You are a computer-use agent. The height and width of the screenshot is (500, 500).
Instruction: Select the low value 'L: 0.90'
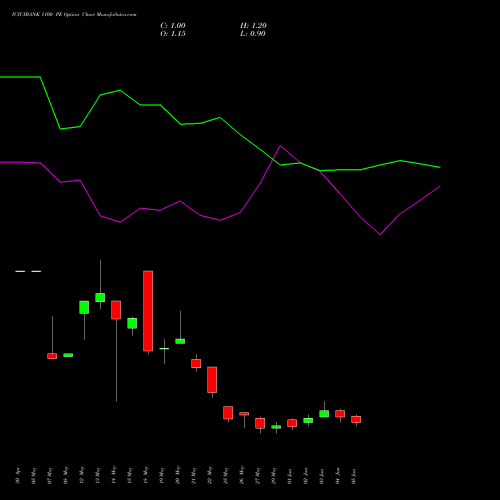pos(253,34)
